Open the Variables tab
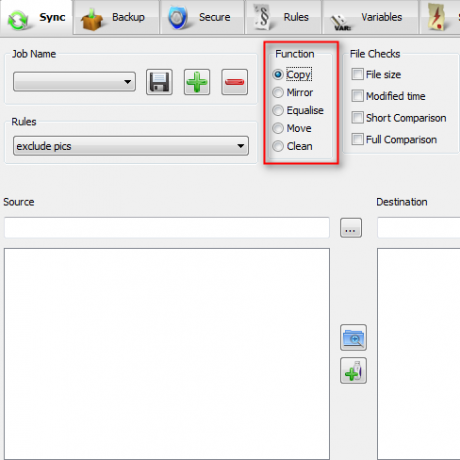This screenshot has height=460, width=460. [370, 17]
